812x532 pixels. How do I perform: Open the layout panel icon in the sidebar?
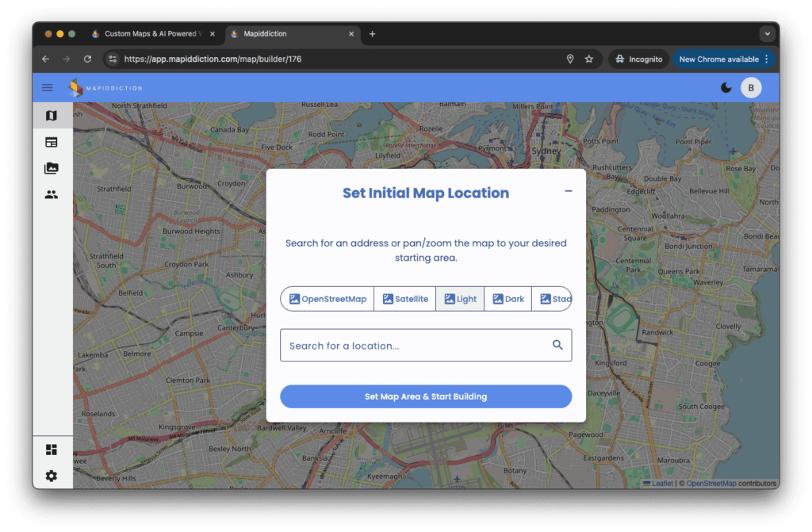pos(52,142)
